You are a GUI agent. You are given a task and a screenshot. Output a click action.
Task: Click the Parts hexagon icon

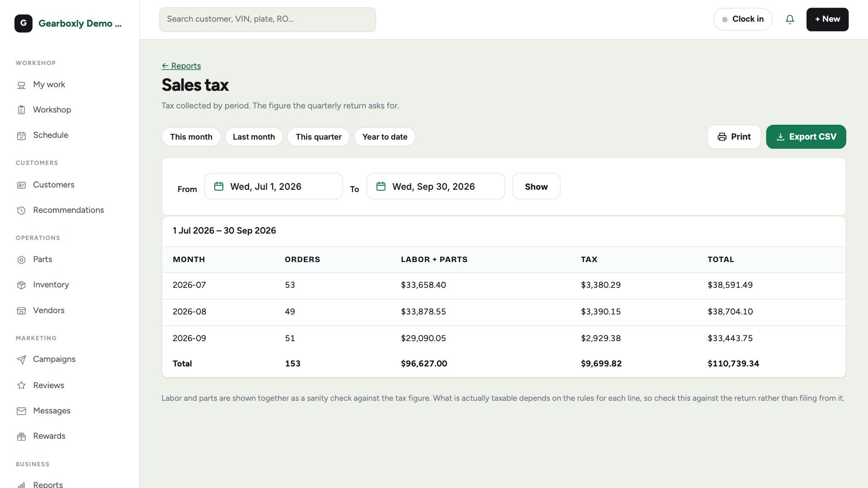[x=21, y=260]
